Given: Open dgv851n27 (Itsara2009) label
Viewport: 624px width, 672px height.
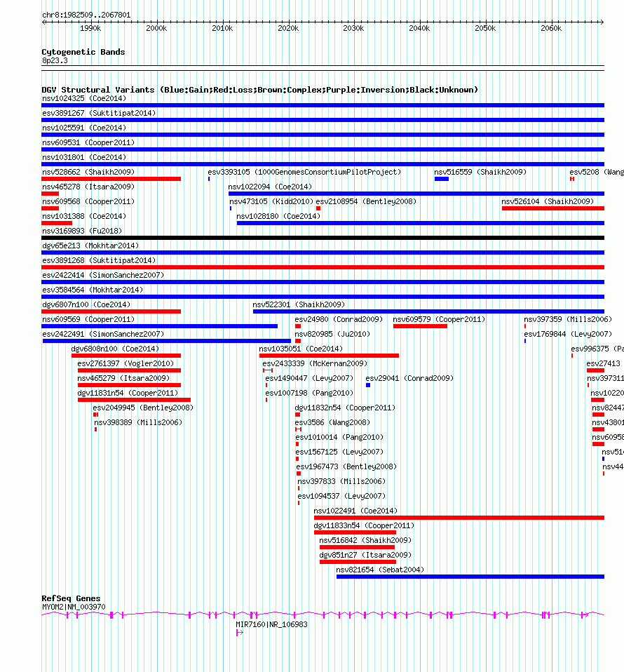Looking at the screenshot, I should click(x=365, y=555).
